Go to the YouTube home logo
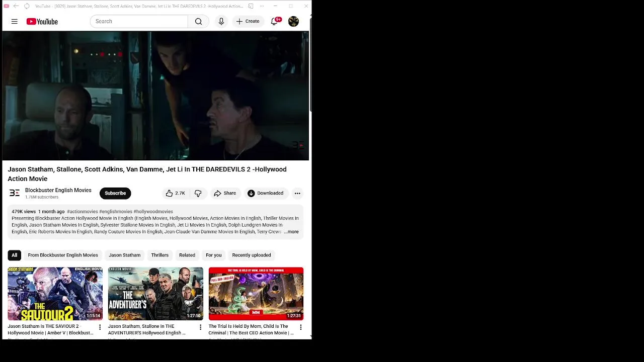 point(42,22)
